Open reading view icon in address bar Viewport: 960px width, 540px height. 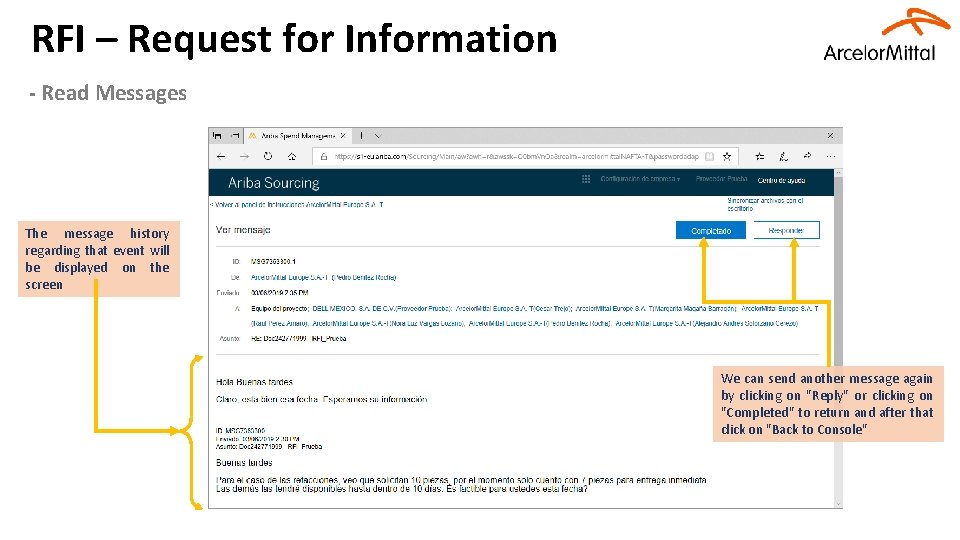(709, 157)
